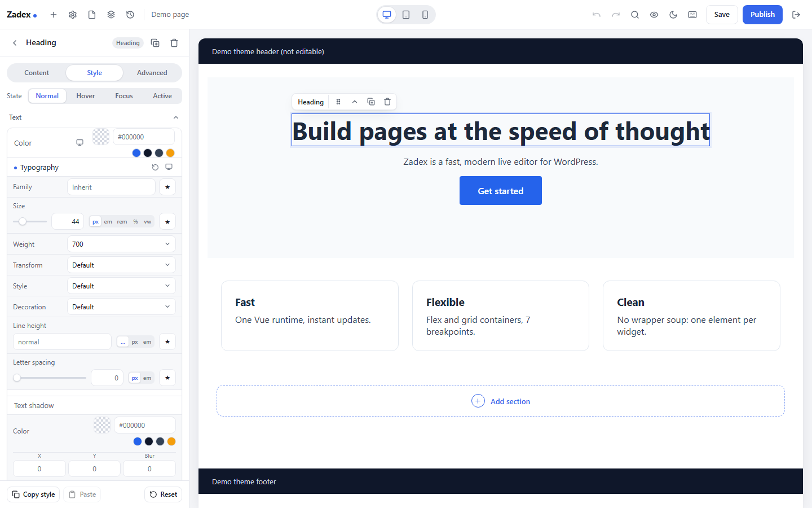
Task: Switch to tablet device preview
Action: click(406, 15)
